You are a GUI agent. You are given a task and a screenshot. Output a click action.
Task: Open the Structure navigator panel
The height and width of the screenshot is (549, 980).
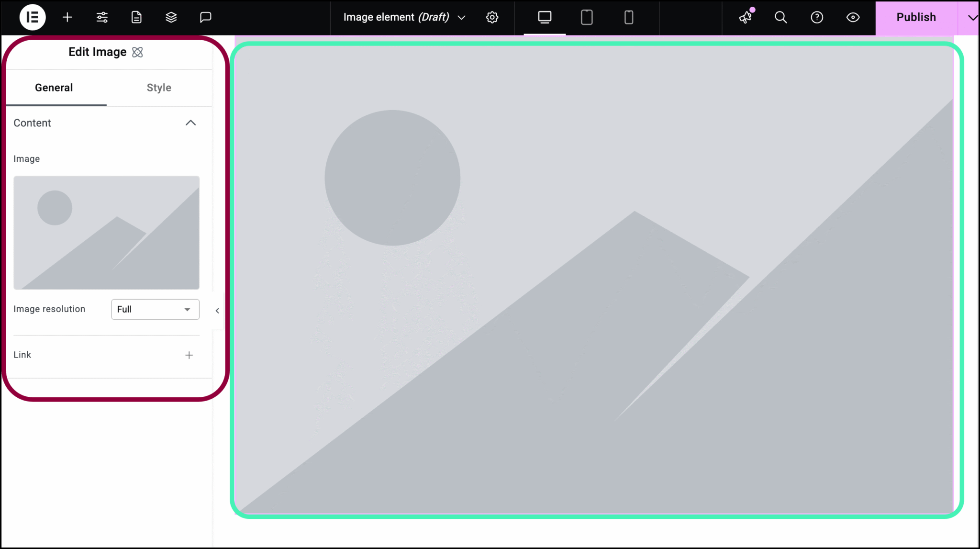tap(171, 17)
